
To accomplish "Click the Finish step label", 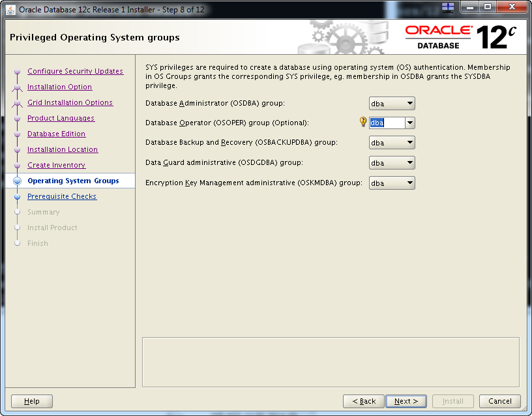I will 38,243.
